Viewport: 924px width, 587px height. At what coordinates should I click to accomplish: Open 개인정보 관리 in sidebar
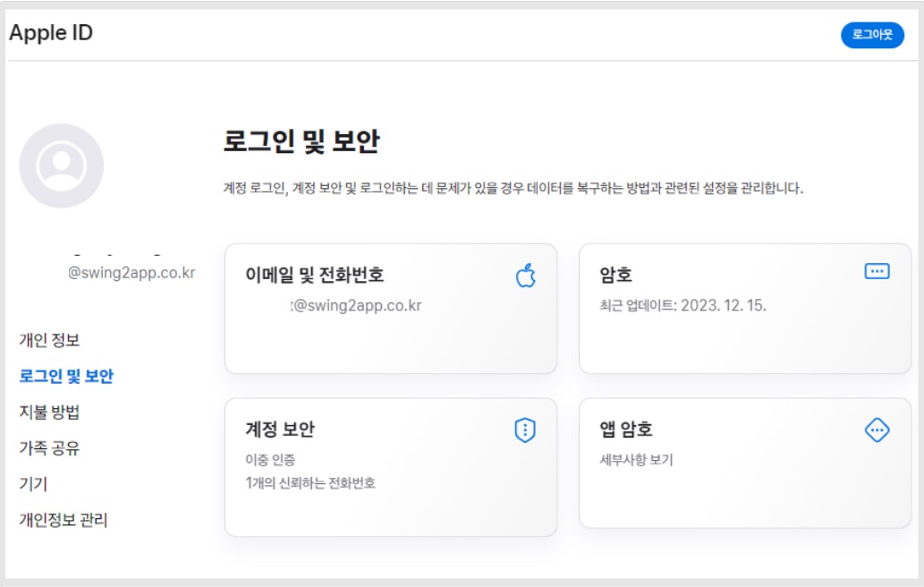click(64, 520)
